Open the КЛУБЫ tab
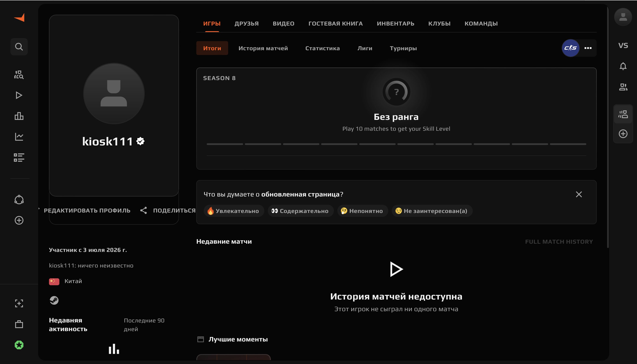Image resolution: width=637 pixels, height=364 pixels. pos(439,24)
